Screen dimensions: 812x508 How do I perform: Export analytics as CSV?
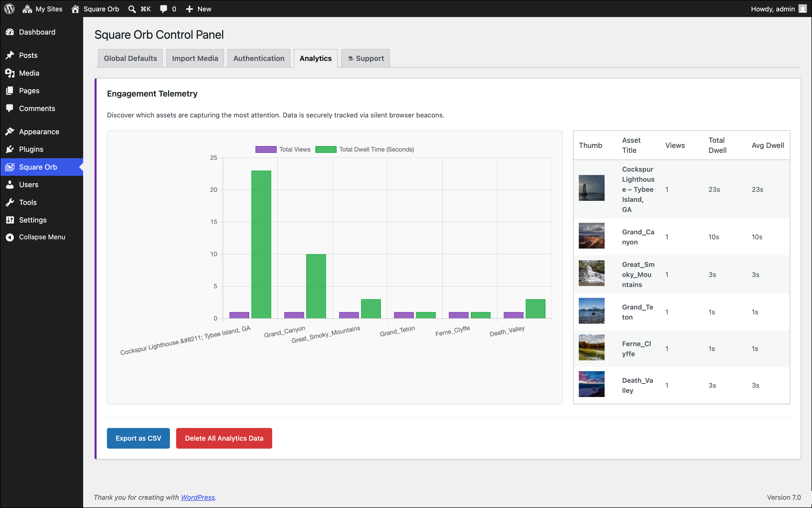click(138, 438)
